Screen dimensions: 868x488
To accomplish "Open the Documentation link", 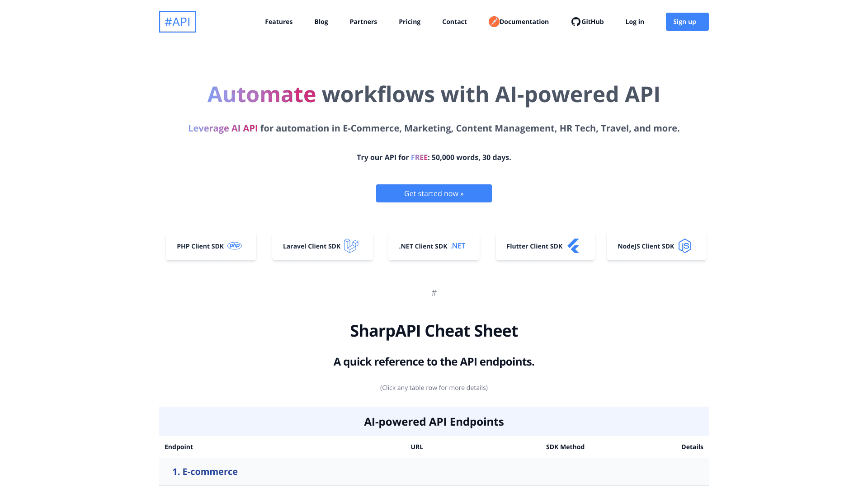I will 524,21.
